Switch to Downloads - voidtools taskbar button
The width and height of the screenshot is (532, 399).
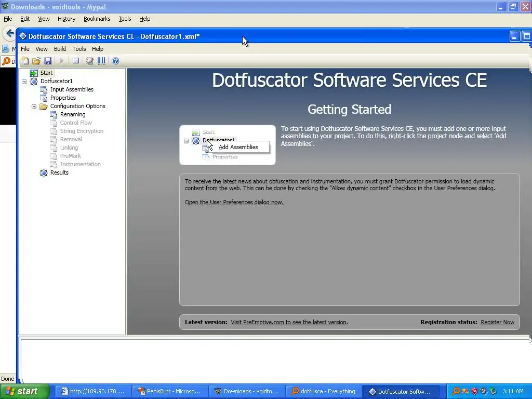click(x=247, y=391)
